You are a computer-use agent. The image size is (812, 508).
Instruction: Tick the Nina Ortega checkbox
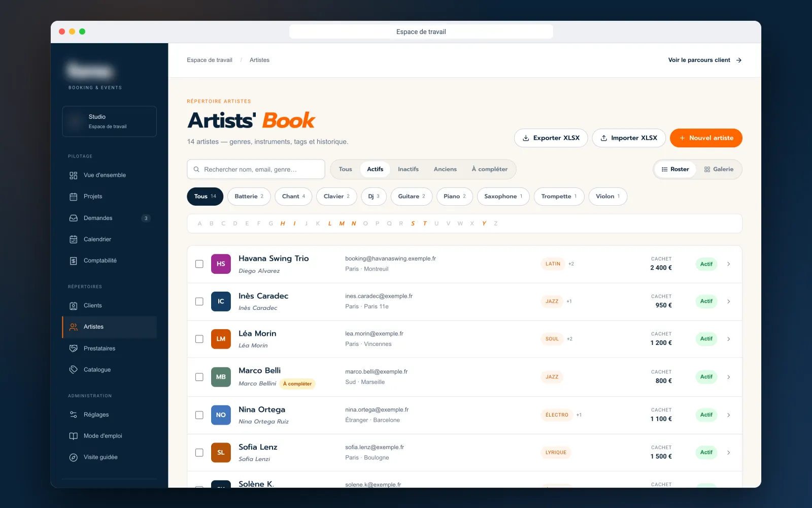point(199,415)
